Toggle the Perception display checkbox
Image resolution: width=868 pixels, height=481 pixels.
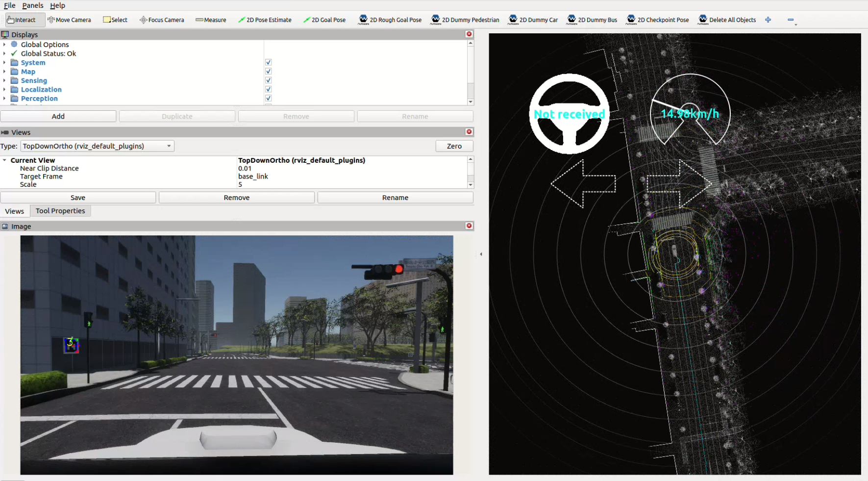pos(268,98)
